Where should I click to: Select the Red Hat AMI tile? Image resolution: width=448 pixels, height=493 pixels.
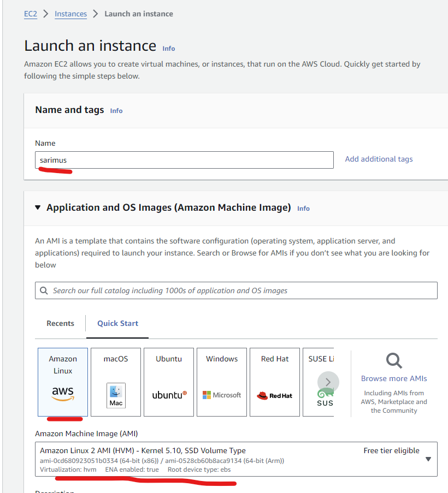(x=275, y=382)
